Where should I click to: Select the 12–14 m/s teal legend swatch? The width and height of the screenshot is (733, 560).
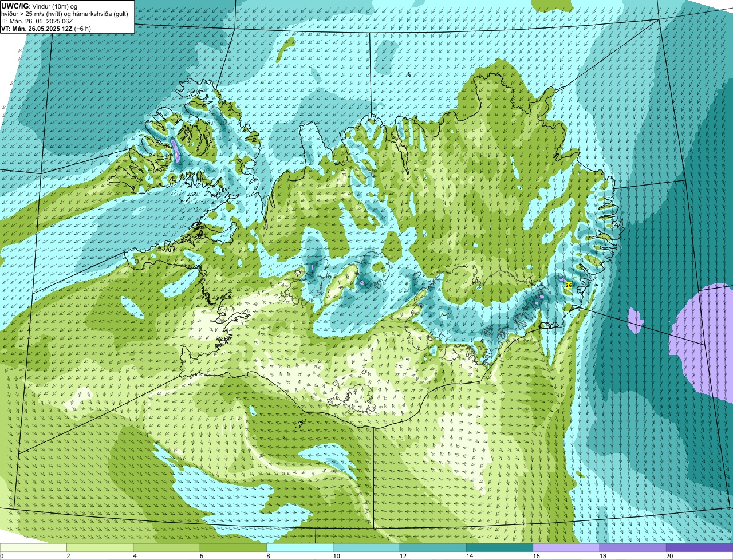[x=434, y=547]
